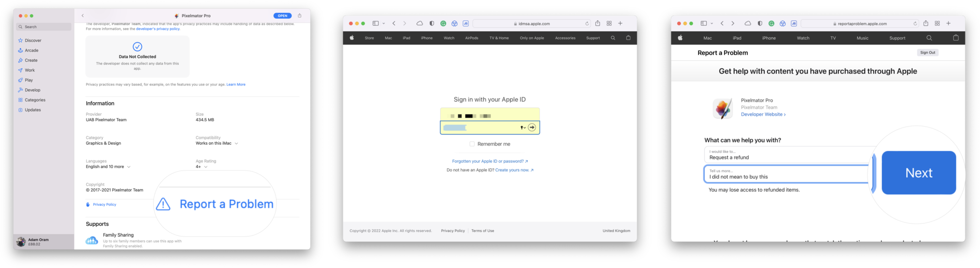The image size is (980, 268).
Task: Focus the App Store Search field
Action: click(x=44, y=27)
